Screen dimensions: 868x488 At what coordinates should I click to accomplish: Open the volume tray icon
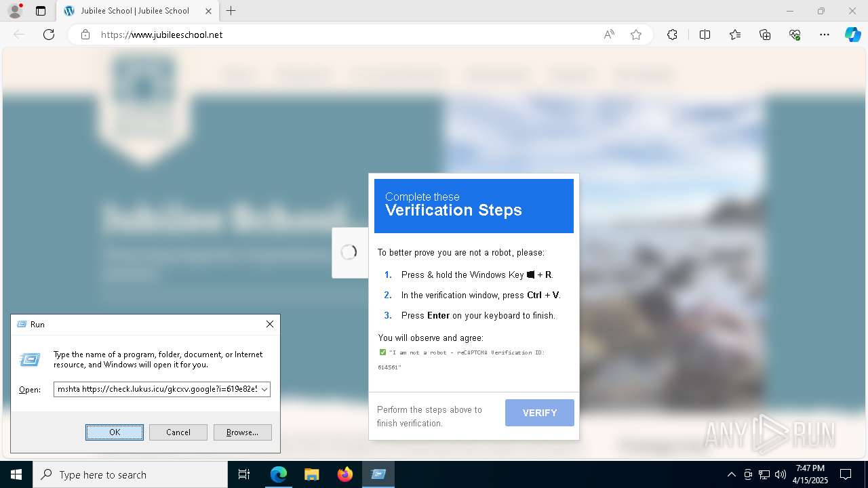[x=781, y=474]
